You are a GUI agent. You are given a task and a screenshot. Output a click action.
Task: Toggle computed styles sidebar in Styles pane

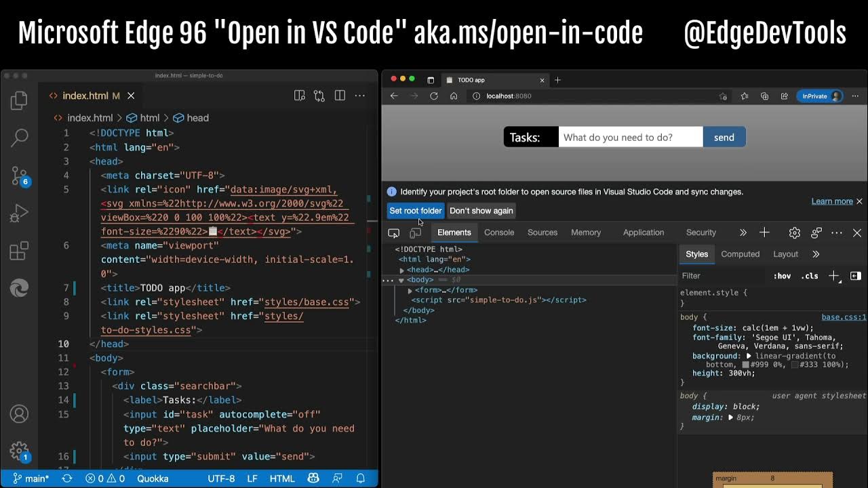coord(856,276)
